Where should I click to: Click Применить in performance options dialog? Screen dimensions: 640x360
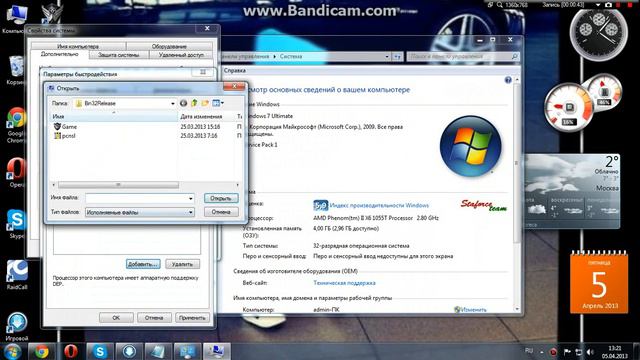(x=192, y=318)
